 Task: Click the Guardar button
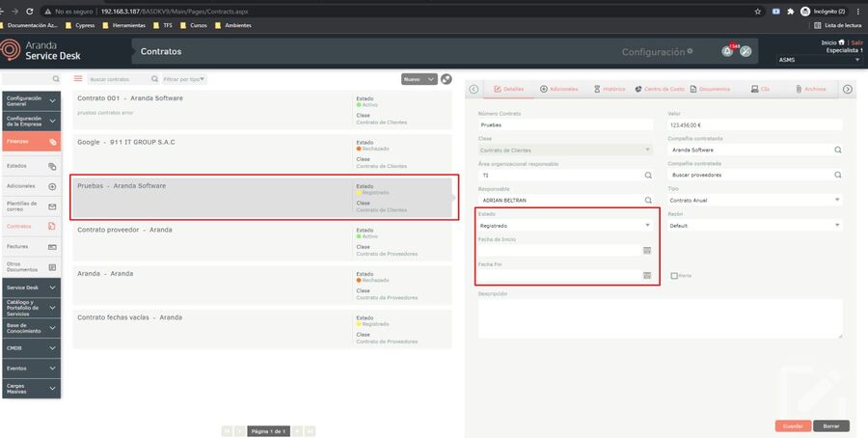click(x=794, y=425)
